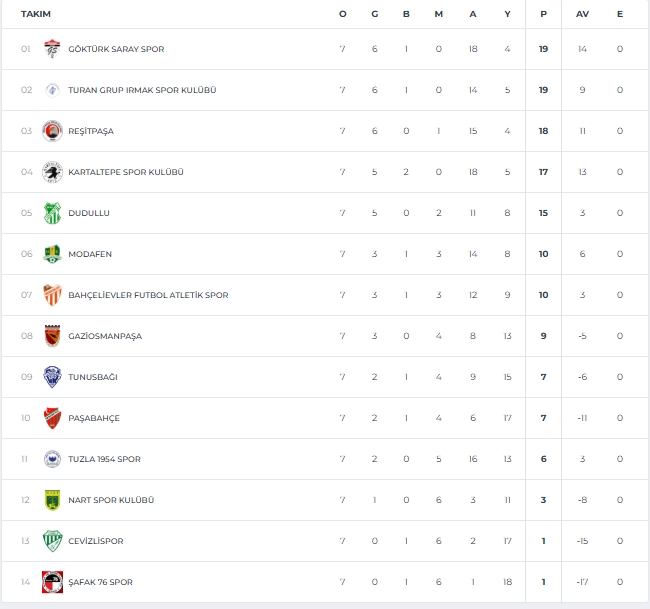Click the Bahçelievler Futbol Atletik logo
650x609 pixels.
tap(52, 295)
